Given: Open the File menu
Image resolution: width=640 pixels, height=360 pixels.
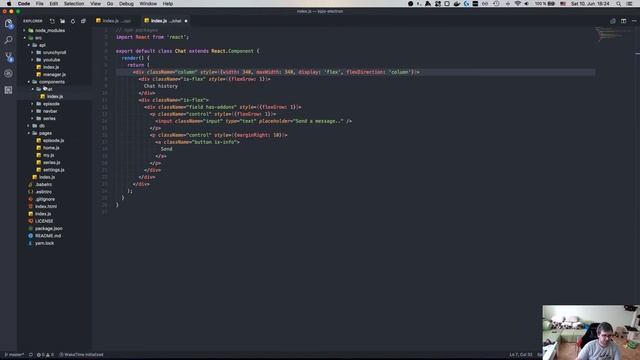Looking at the screenshot, I should (40, 4).
